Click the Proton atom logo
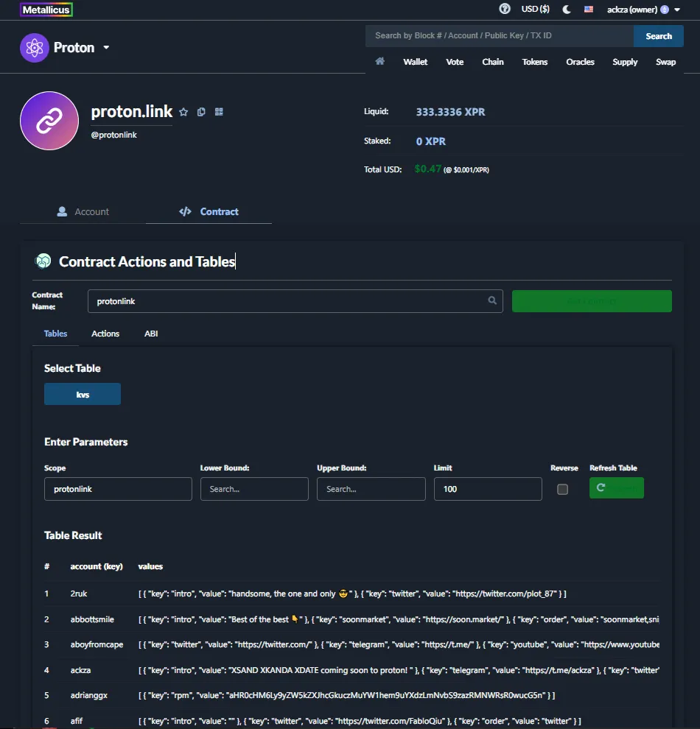The image size is (700, 729). point(35,47)
